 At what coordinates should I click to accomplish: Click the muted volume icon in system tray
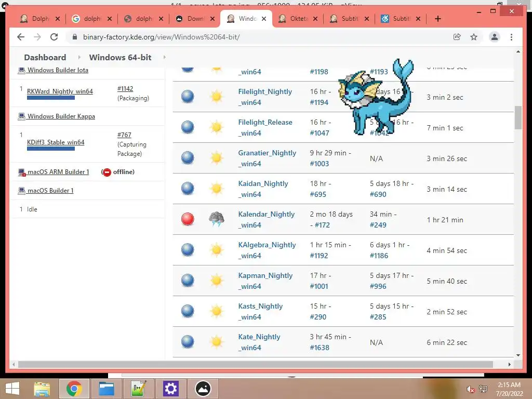tap(470, 389)
